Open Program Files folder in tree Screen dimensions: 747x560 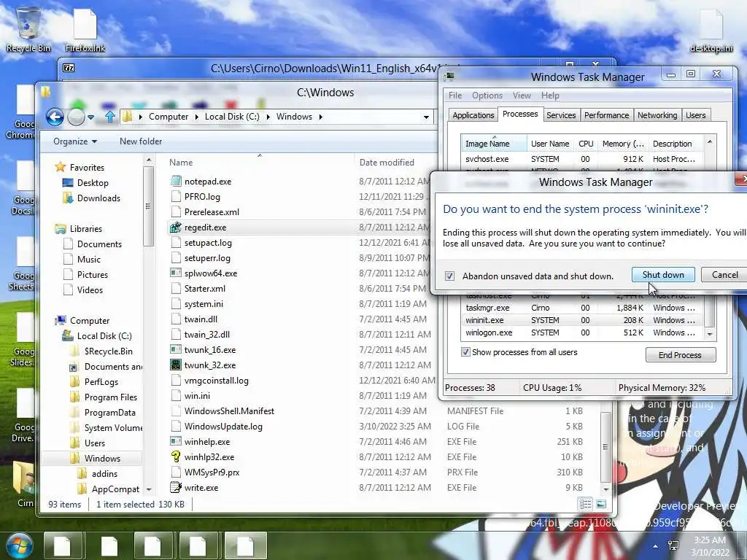tap(111, 397)
